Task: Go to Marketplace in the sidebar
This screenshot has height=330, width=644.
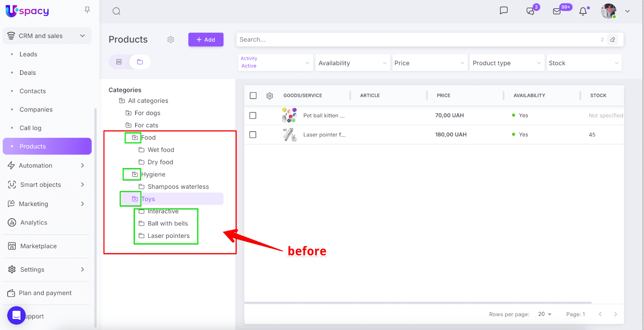Action: click(x=38, y=246)
